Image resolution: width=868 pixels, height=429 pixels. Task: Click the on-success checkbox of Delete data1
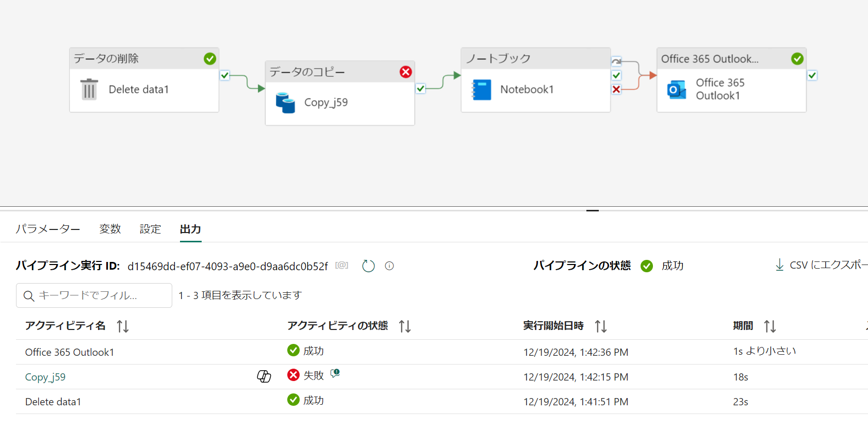[225, 75]
